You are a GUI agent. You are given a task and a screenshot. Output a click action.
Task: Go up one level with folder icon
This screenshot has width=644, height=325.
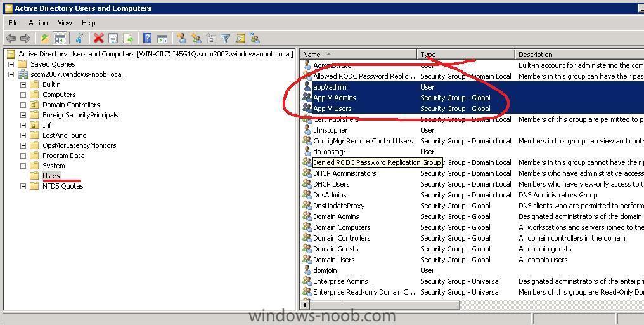click(x=45, y=39)
